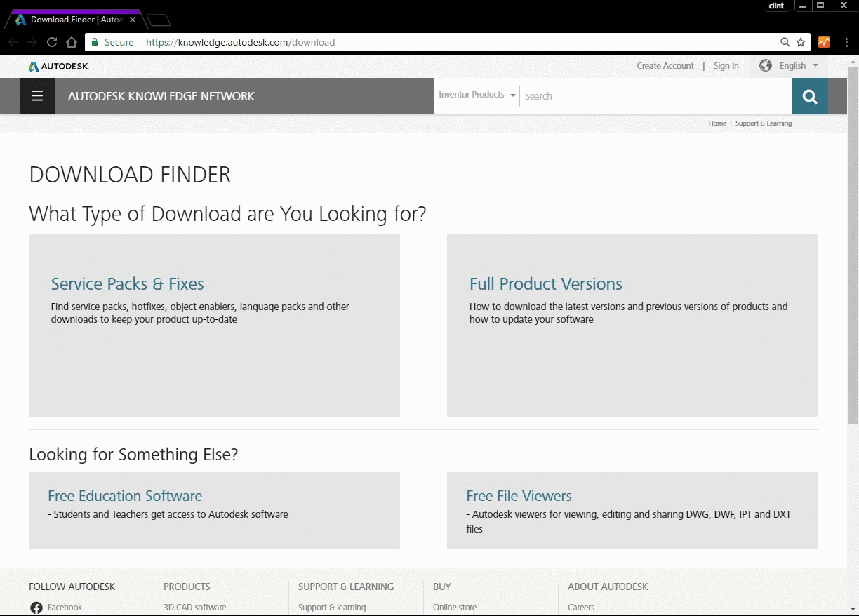This screenshot has width=859, height=616.
Task: Click the Sign In link
Action: [x=726, y=66]
